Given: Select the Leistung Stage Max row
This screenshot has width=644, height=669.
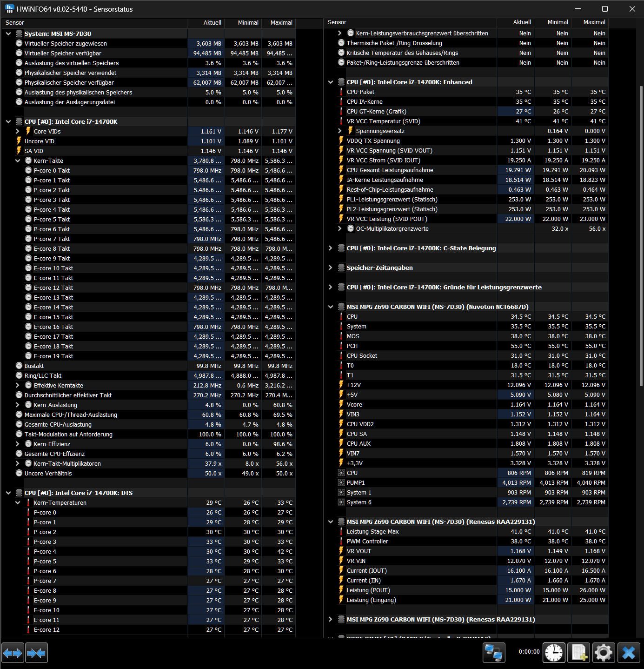Looking at the screenshot, I should [x=467, y=531].
